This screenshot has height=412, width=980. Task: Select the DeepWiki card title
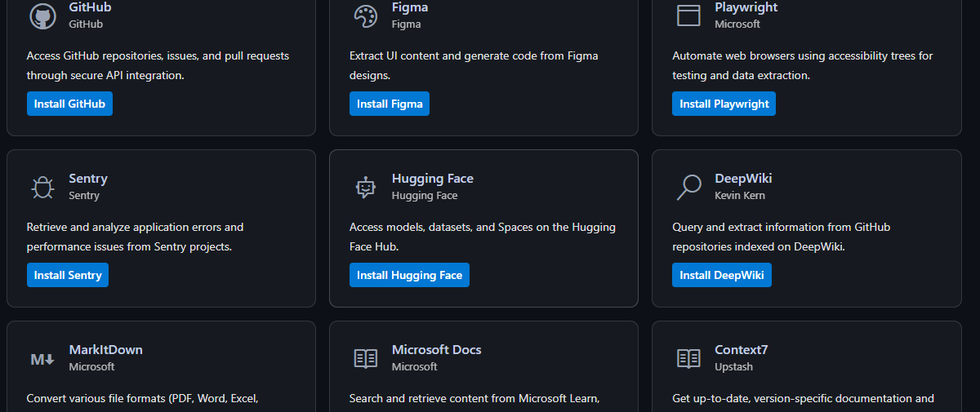743,179
